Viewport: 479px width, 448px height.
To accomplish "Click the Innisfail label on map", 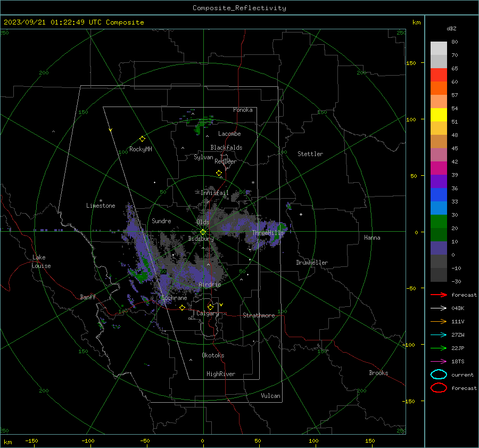I will click(214, 193).
